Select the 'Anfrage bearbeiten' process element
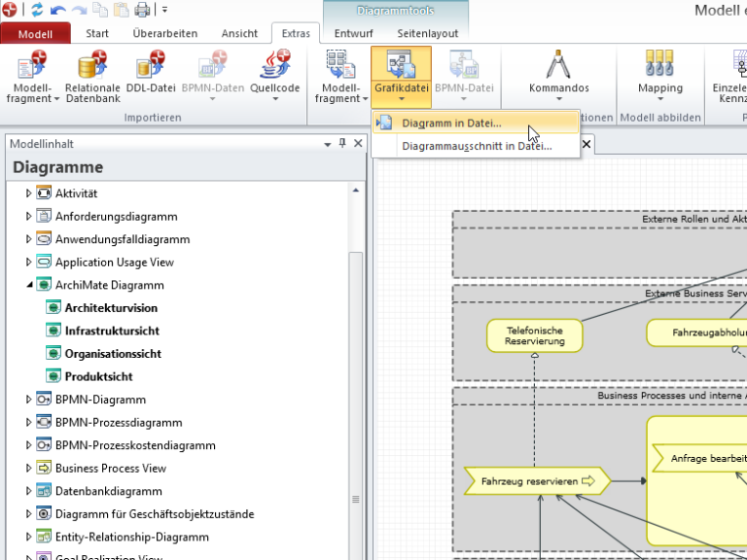The image size is (747, 560). [x=699, y=458]
